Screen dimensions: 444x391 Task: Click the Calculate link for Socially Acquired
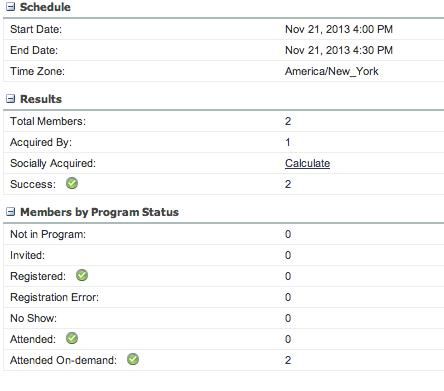[x=307, y=163]
